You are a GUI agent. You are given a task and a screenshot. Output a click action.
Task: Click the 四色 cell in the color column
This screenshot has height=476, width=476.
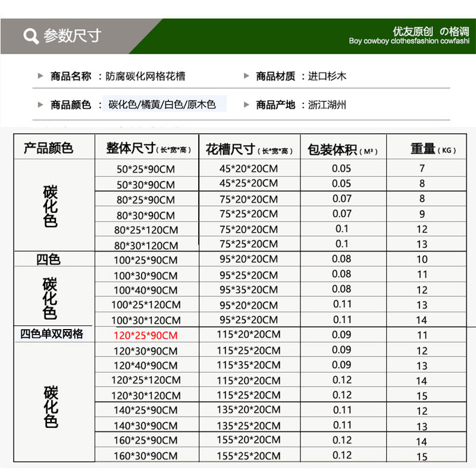point(48,259)
